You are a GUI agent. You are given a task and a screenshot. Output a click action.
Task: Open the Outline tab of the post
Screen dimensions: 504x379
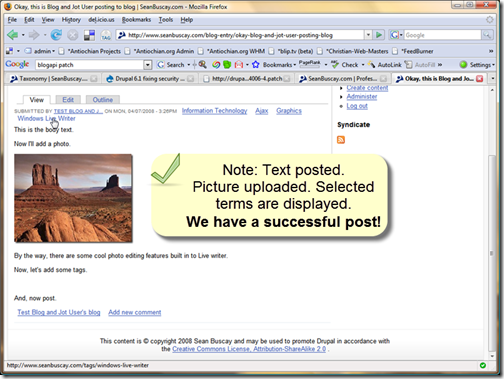(102, 100)
